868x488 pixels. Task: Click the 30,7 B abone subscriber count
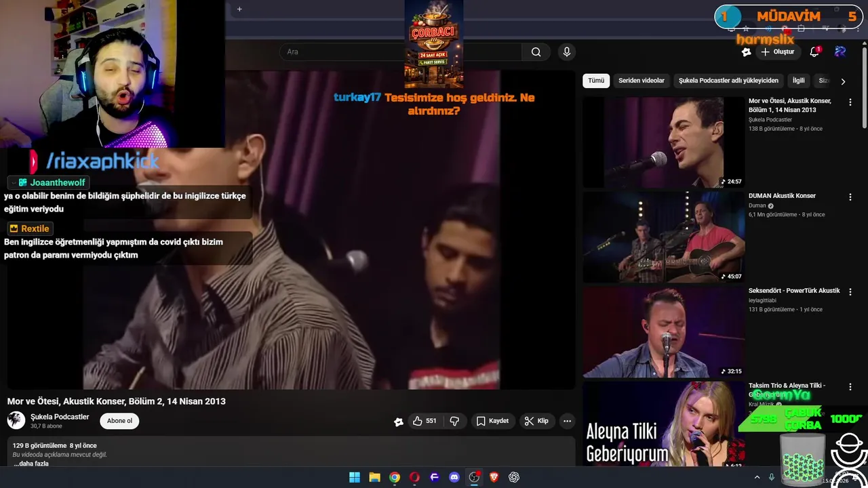click(46, 426)
